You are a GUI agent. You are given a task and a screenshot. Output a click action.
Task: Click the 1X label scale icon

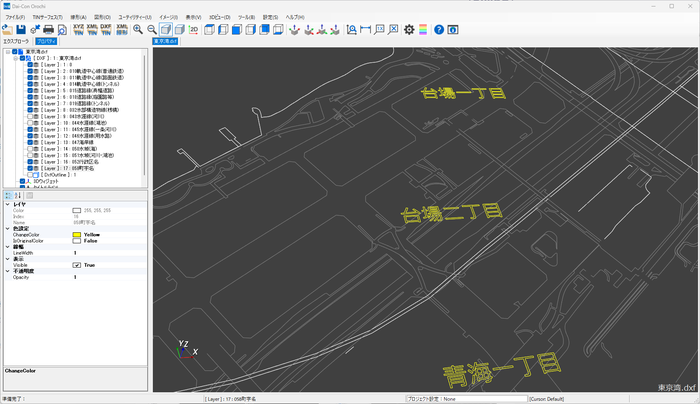point(379,29)
